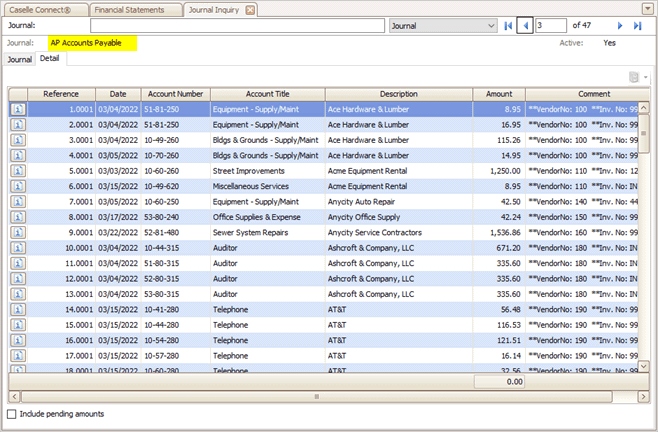
Task: Click Anycity Office Supply description
Action: pos(399,217)
